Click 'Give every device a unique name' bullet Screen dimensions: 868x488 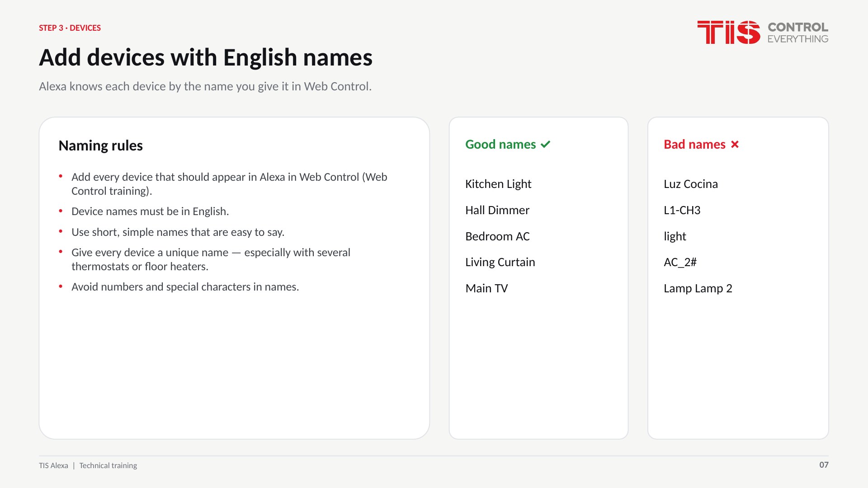[211, 259]
